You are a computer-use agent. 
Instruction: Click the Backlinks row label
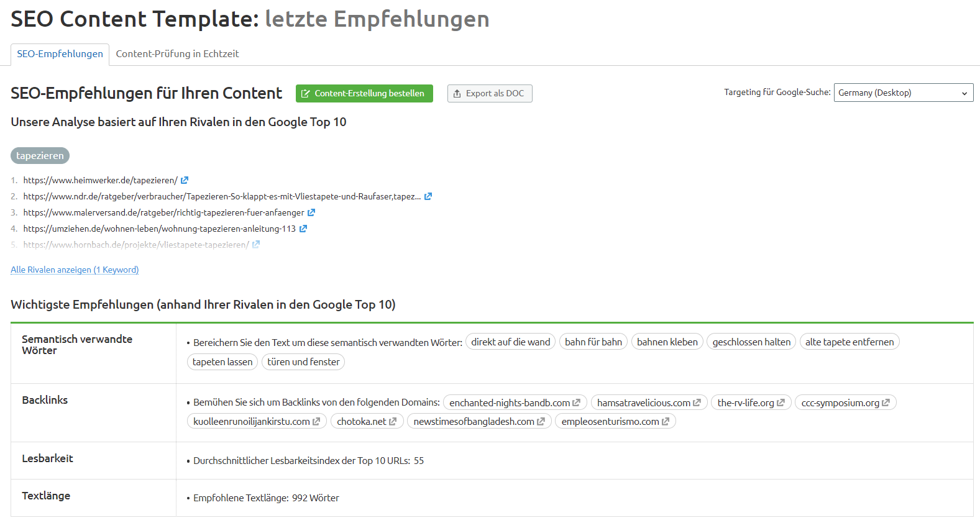[x=45, y=400]
